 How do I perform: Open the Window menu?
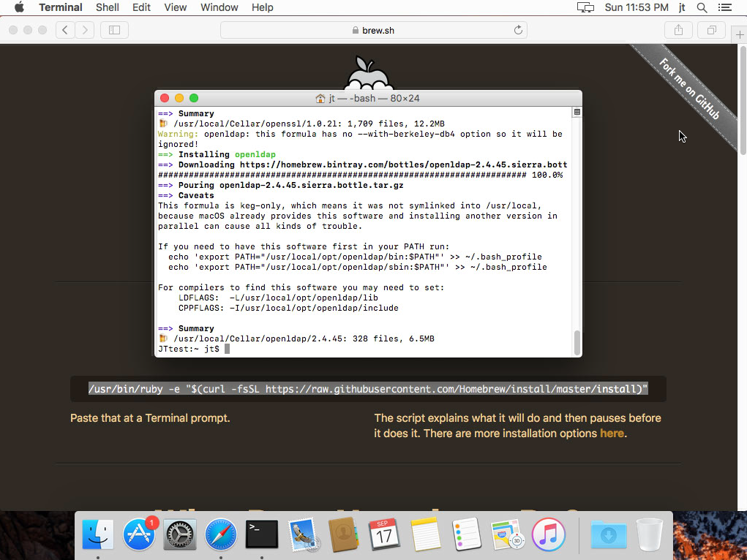tap(219, 7)
